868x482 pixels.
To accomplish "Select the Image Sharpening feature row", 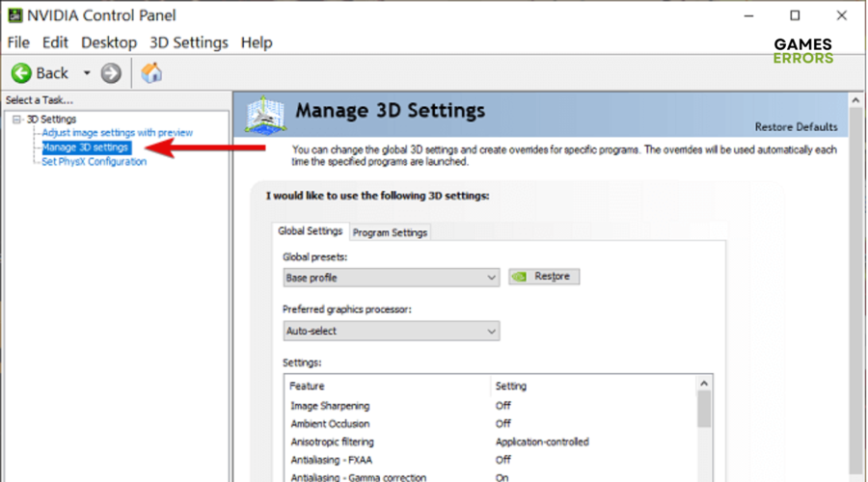I will (490, 406).
